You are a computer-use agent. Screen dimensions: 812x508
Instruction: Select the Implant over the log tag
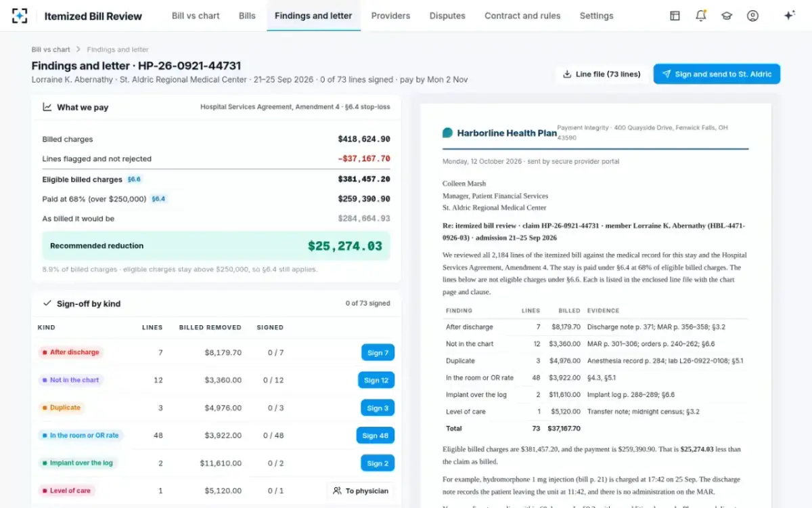tap(77, 463)
